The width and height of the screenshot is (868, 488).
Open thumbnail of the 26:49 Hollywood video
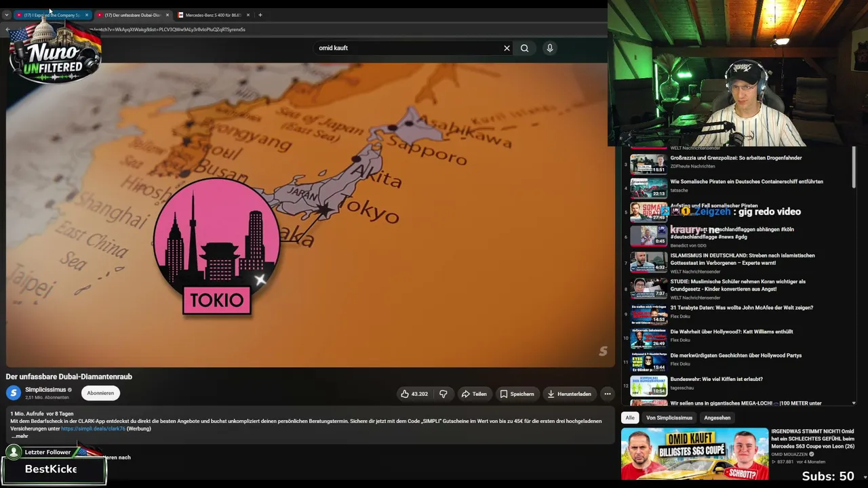pyautogui.click(x=649, y=338)
